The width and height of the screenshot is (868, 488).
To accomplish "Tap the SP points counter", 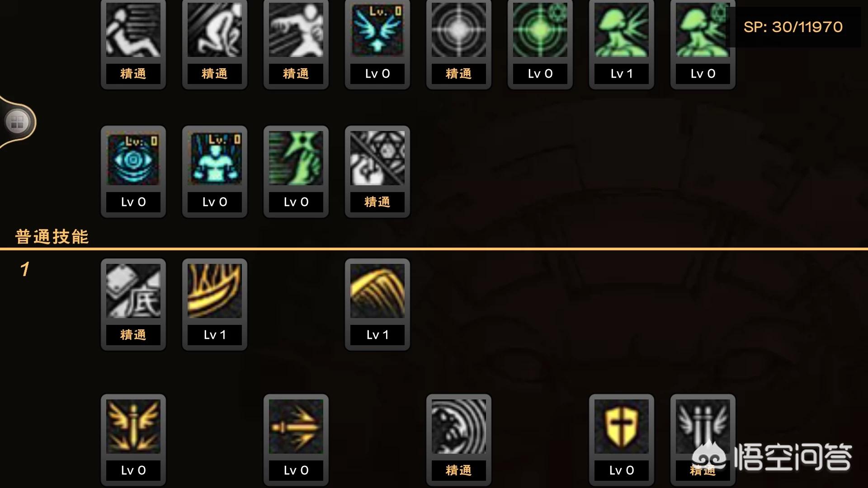I will [793, 27].
